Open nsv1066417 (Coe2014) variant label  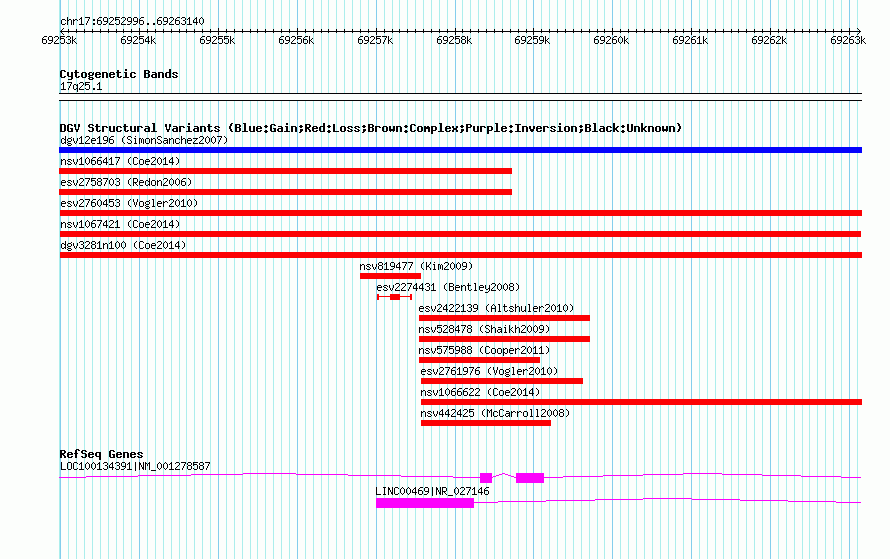120,161
